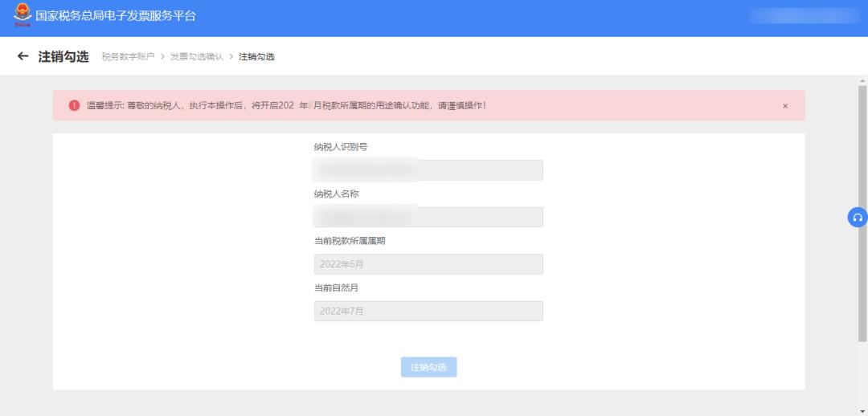Click the 注销勾选 page heading
Screen dimensions: 868x416
click(63, 56)
